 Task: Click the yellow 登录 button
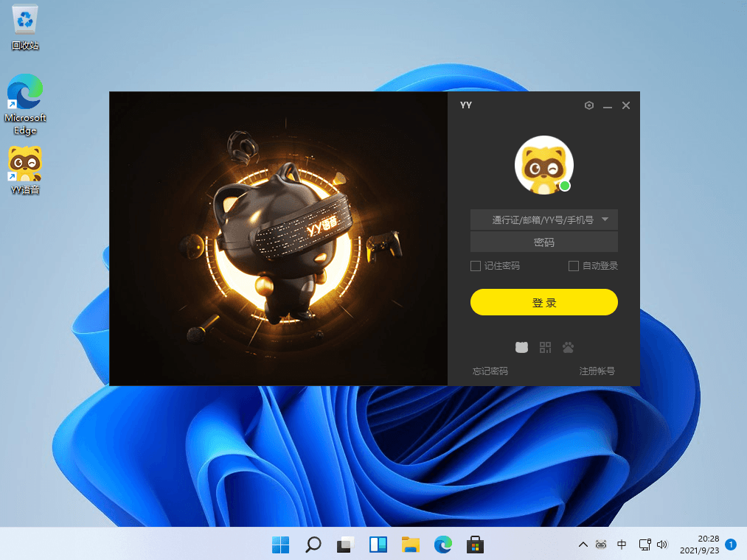coord(544,302)
